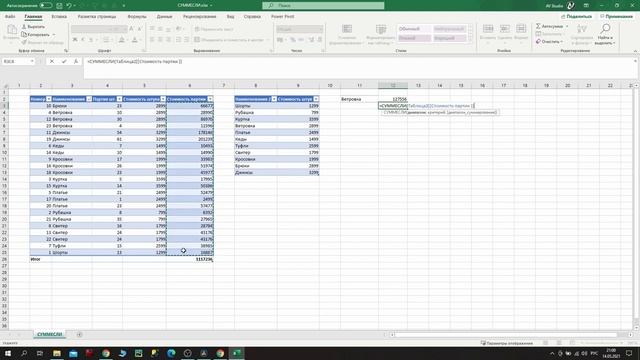The image size is (640, 360).
Task: Click the taskbar Search magnifier icon
Action: pos(24,353)
